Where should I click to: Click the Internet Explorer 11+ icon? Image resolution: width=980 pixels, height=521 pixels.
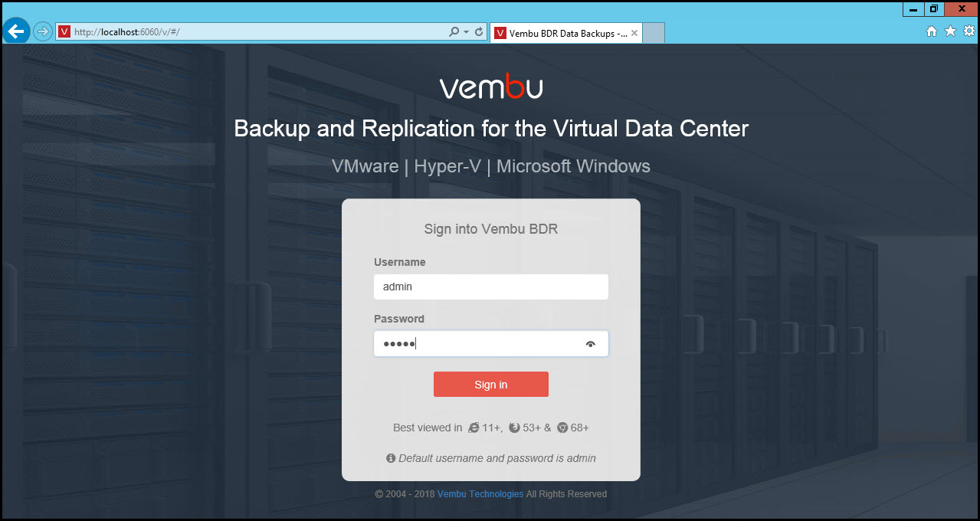click(474, 428)
